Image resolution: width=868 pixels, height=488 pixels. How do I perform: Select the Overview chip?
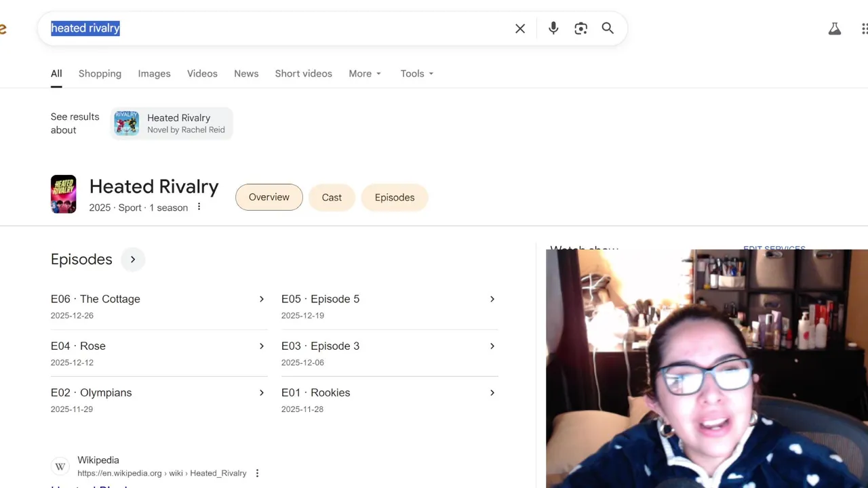click(x=269, y=197)
